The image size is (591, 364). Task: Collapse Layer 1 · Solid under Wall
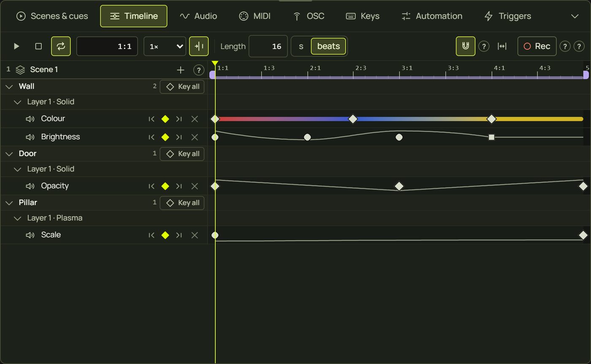click(17, 102)
